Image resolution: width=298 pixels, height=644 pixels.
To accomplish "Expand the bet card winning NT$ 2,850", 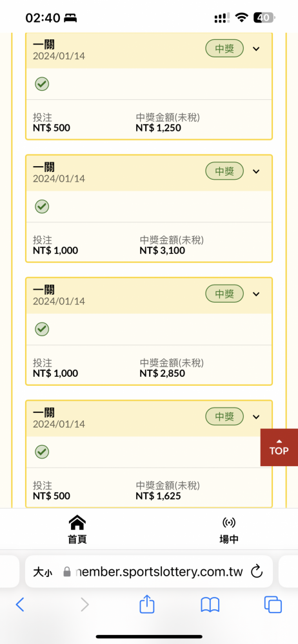I will [x=256, y=294].
